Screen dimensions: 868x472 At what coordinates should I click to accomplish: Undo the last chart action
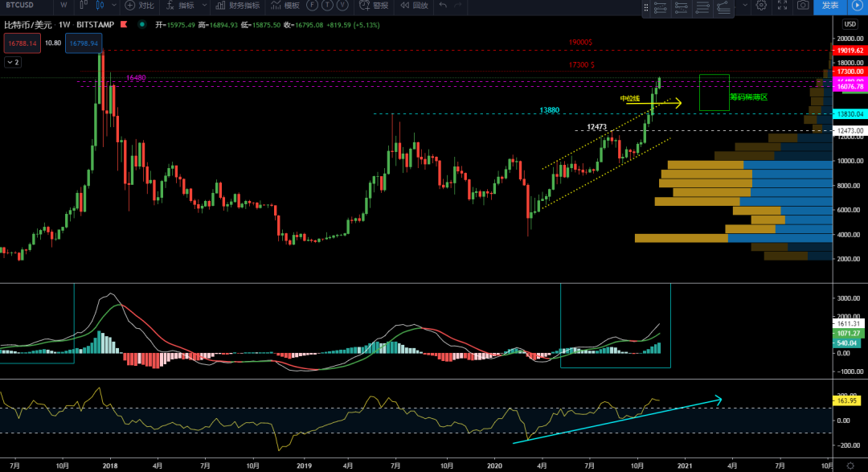click(444, 6)
